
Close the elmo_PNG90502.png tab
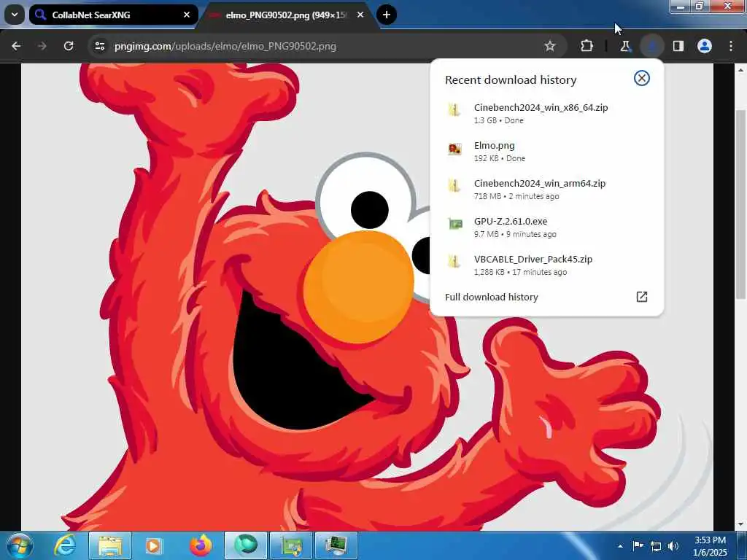360,15
